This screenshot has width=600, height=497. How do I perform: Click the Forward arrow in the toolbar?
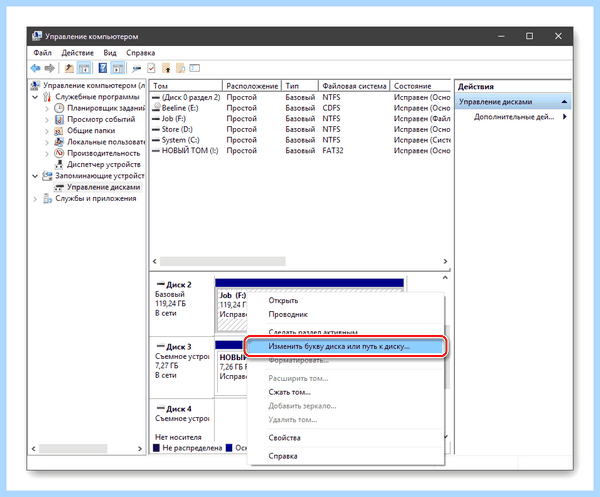click(49, 68)
